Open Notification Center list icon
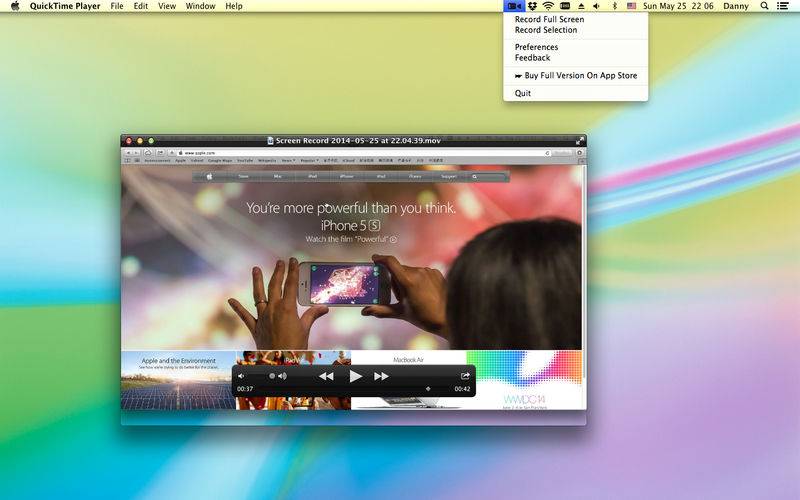Image resolution: width=800 pixels, height=500 pixels. click(x=783, y=6)
